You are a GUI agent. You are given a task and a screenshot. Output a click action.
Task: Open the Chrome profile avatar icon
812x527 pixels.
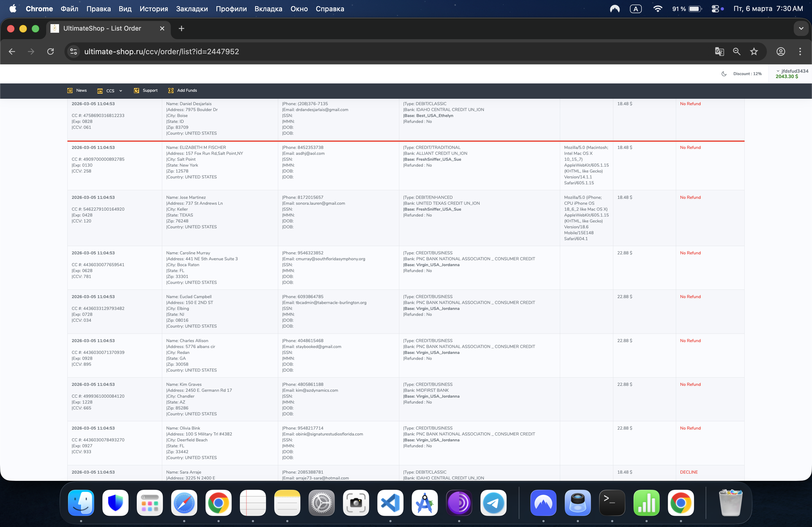click(x=781, y=52)
